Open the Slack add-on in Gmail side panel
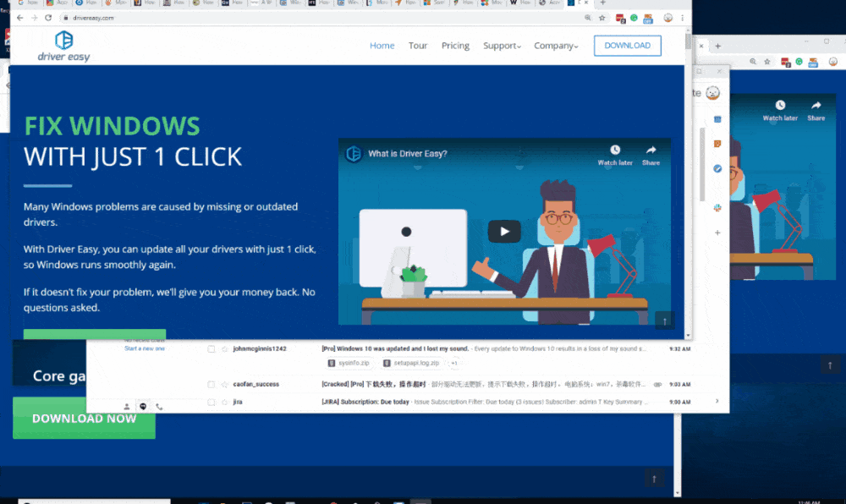Viewport: 846px width, 504px height. coord(717,207)
